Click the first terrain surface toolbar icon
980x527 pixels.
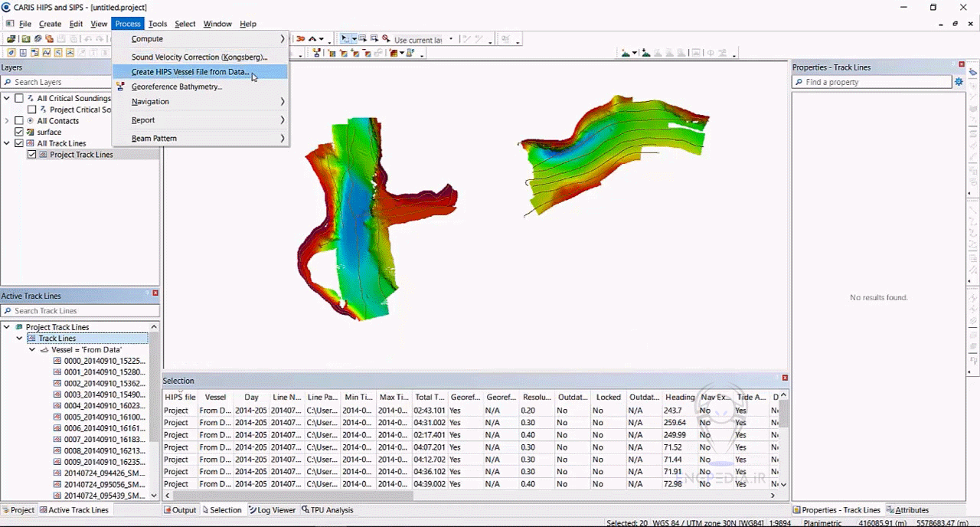point(626,53)
